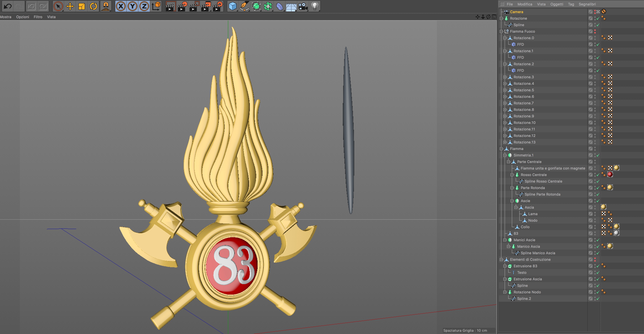Toggle the green checkmark on Simmetria.1
Image resolution: width=644 pixels, height=334 pixels.
click(x=598, y=155)
